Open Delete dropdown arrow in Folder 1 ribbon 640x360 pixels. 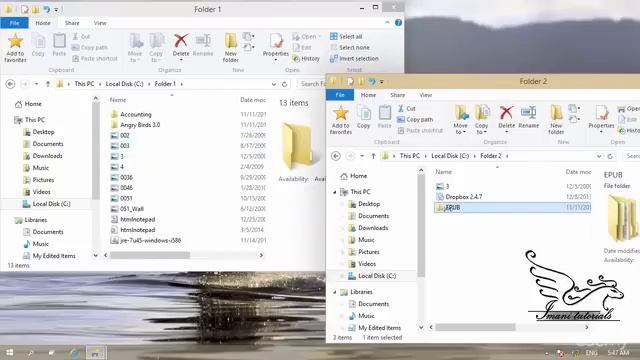(x=181, y=60)
